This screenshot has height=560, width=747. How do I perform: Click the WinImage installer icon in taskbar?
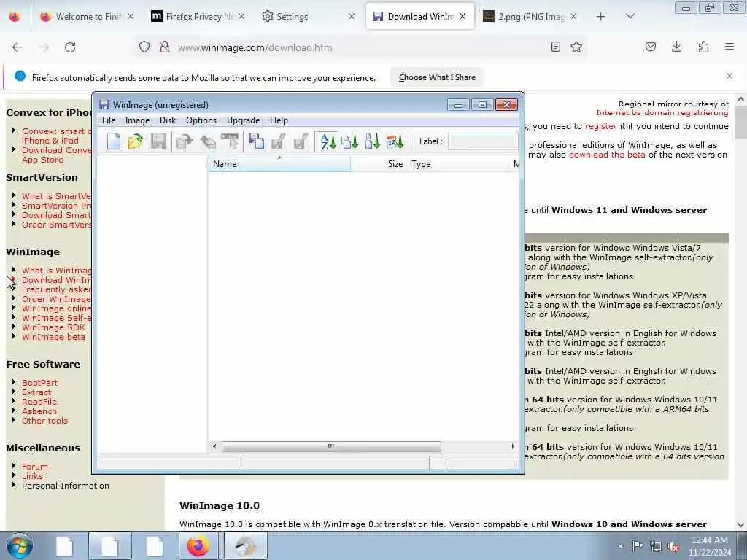coord(245,545)
